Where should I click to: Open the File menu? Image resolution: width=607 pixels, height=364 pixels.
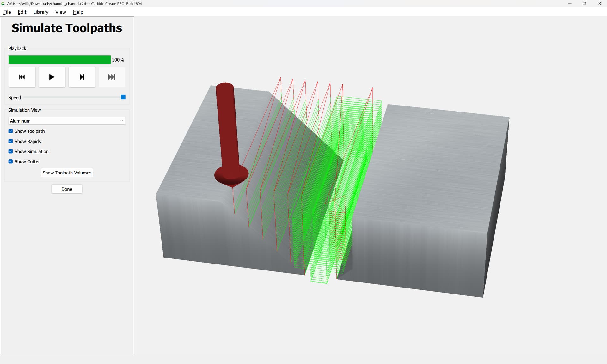[x=7, y=12]
